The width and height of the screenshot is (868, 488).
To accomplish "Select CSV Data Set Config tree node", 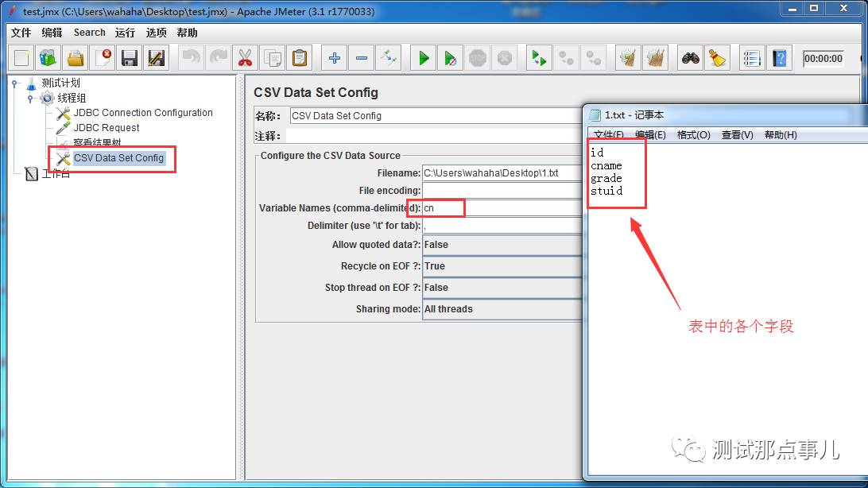I will pos(118,157).
